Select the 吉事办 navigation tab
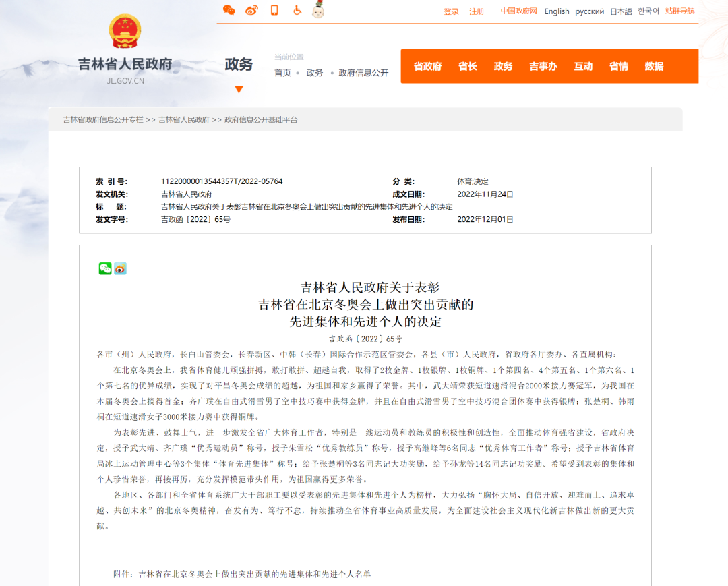The width and height of the screenshot is (728, 586). point(543,66)
